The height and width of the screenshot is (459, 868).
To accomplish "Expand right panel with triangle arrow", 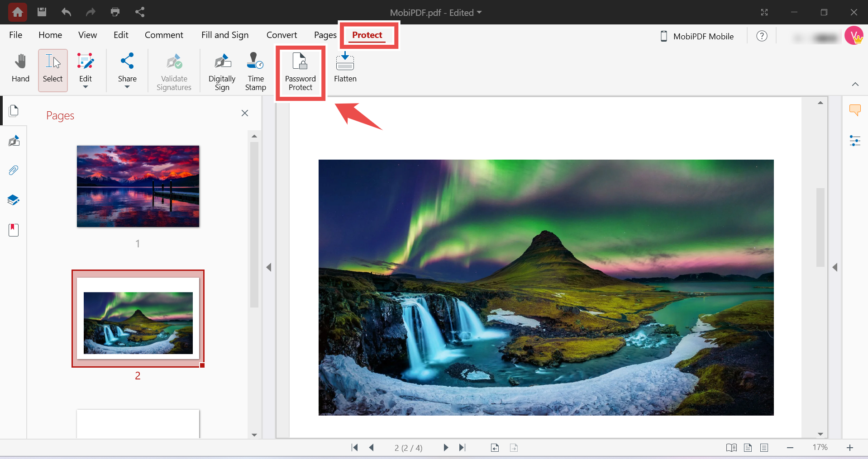I will (835, 267).
